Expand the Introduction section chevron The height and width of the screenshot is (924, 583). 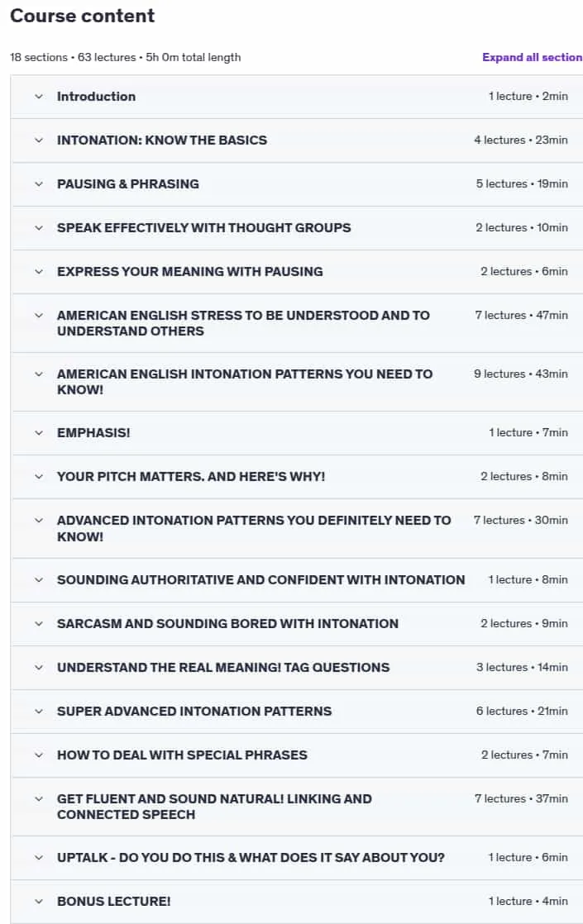39,97
